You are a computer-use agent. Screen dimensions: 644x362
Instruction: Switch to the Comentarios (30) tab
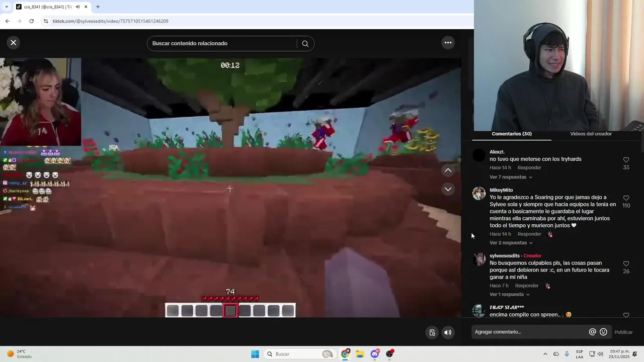[x=511, y=134]
